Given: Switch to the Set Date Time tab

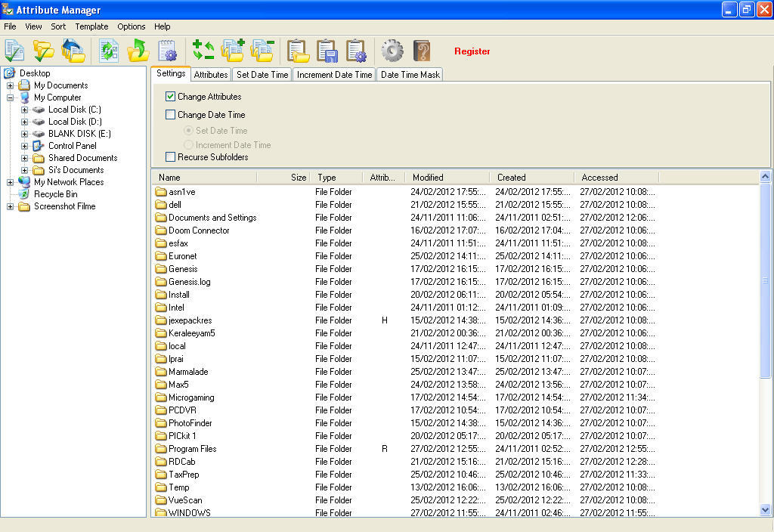Looking at the screenshot, I should [x=259, y=74].
